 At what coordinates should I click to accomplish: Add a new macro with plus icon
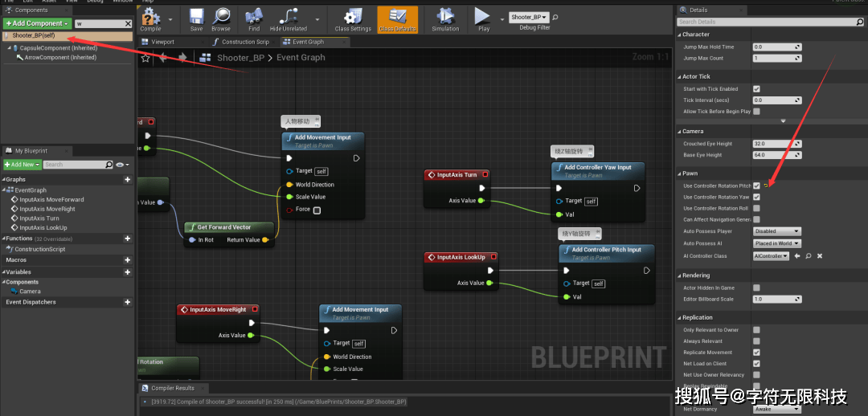pyautogui.click(x=127, y=260)
